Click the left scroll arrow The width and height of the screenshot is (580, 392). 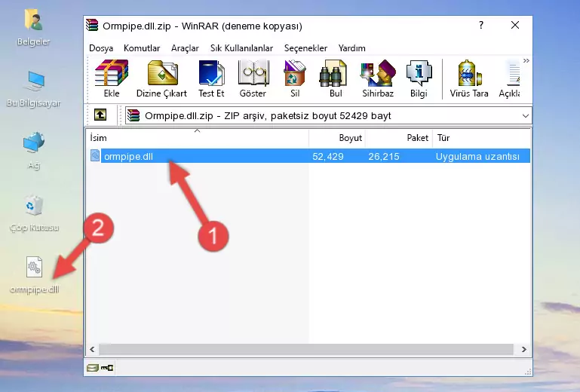point(93,349)
